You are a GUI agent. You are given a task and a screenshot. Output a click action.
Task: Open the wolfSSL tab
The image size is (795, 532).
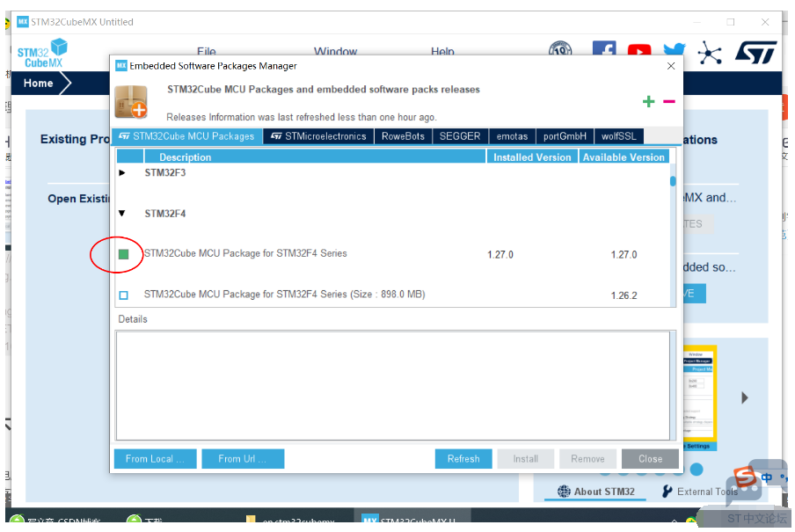tap(619, 136)
